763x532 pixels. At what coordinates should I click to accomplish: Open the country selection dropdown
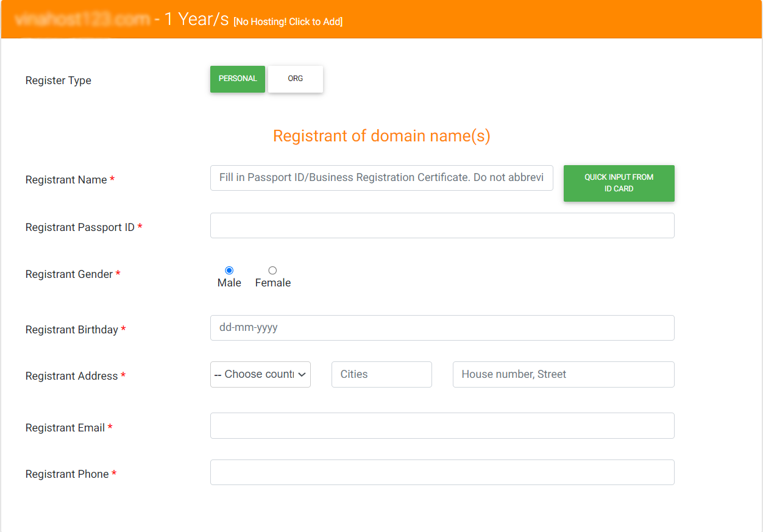coord(260,374)
